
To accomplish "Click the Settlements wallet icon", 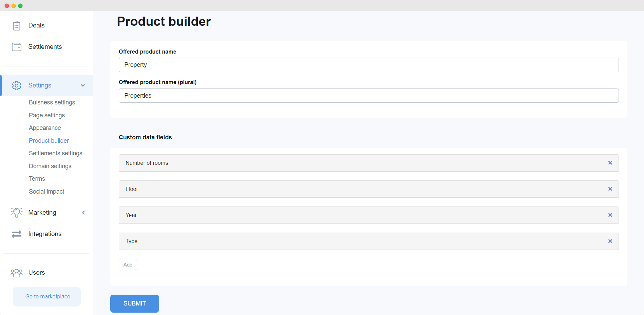I will coord(16,47).
